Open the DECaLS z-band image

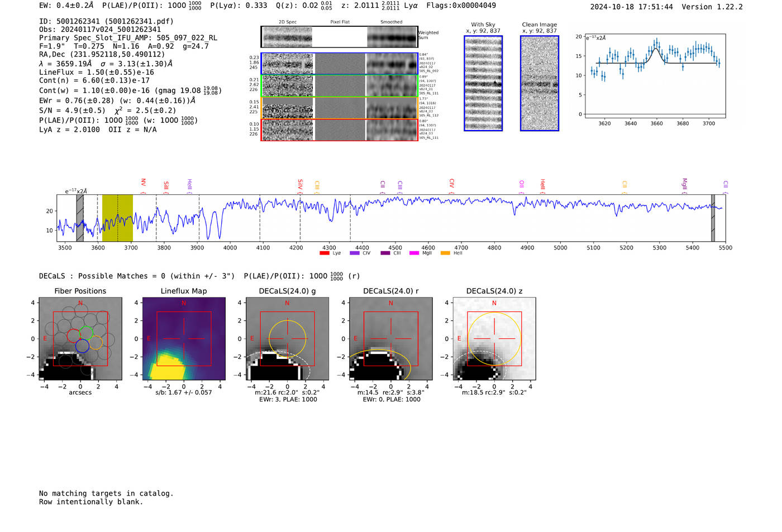[494, 339]
